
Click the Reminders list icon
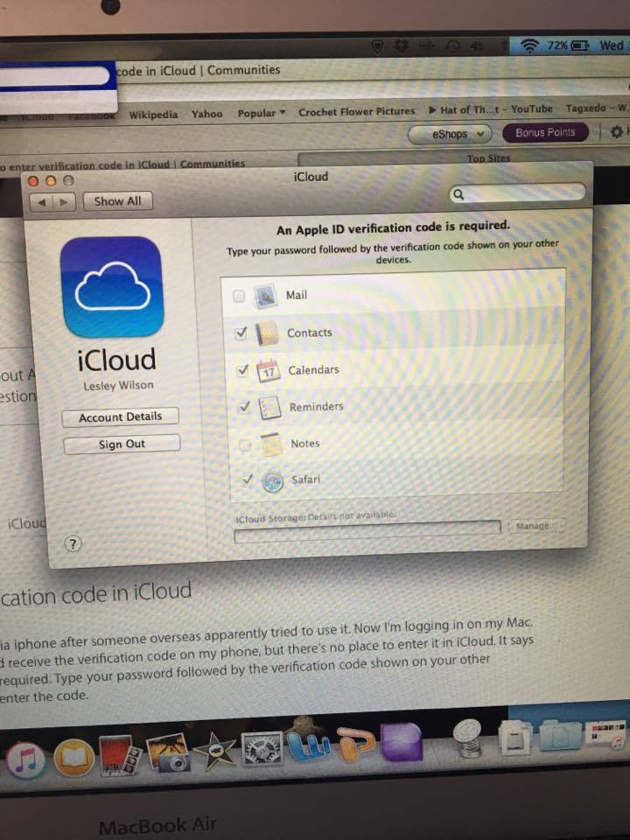click(x=269, y=408)
